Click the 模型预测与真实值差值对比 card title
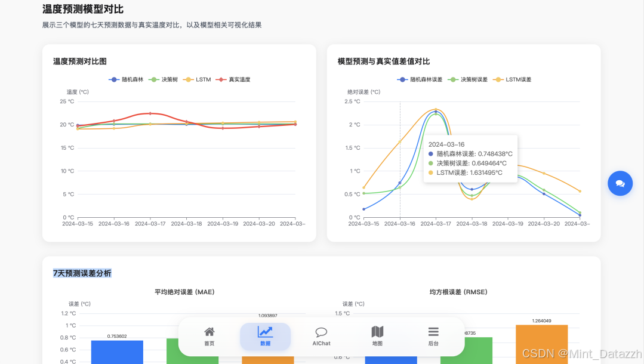The image size is (644, 364). (384, 61)
